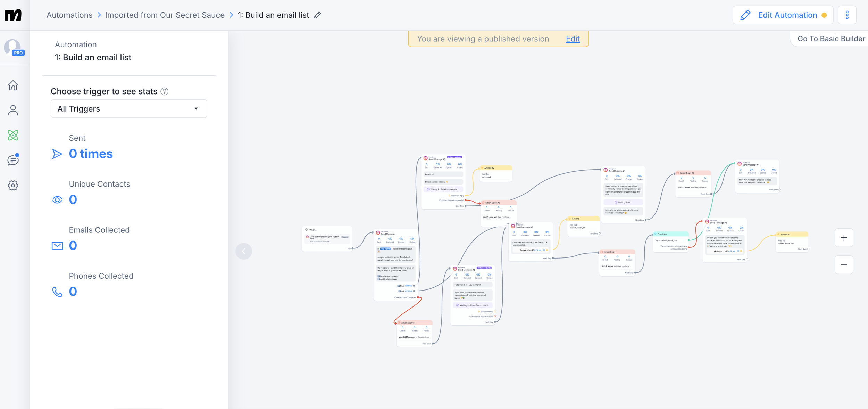Open the three-dot options menu top right
The width and height of the screenshot is (868, 409).
pos(847,15)
